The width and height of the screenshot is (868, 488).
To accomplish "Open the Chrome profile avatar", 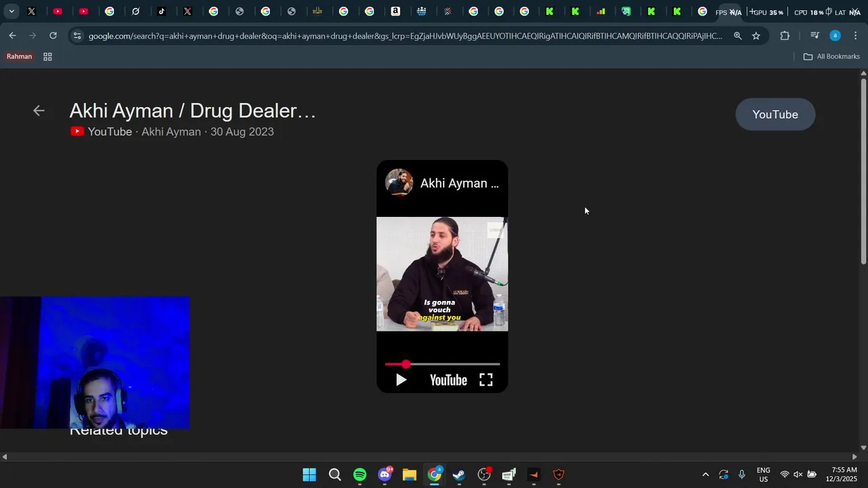I will (x=835, y=36).
